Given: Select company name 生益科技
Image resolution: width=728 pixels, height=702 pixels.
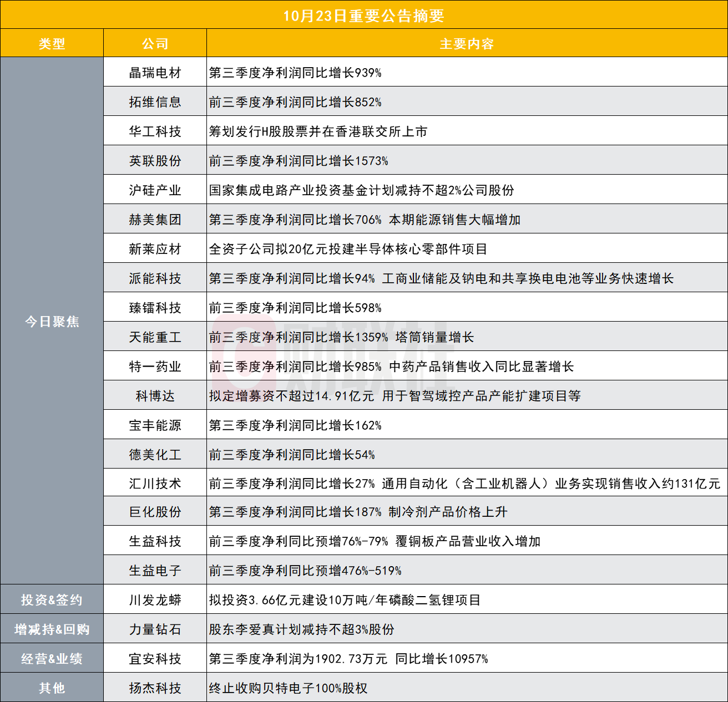Looking at the screenshot, I should 155,541.
